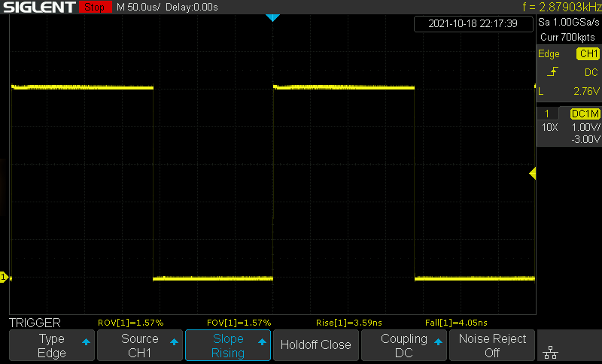The height and width of the screenshot is (364, 602).
Task: Click the Rise[1]=3.59ns measurement
Action: 349,323
